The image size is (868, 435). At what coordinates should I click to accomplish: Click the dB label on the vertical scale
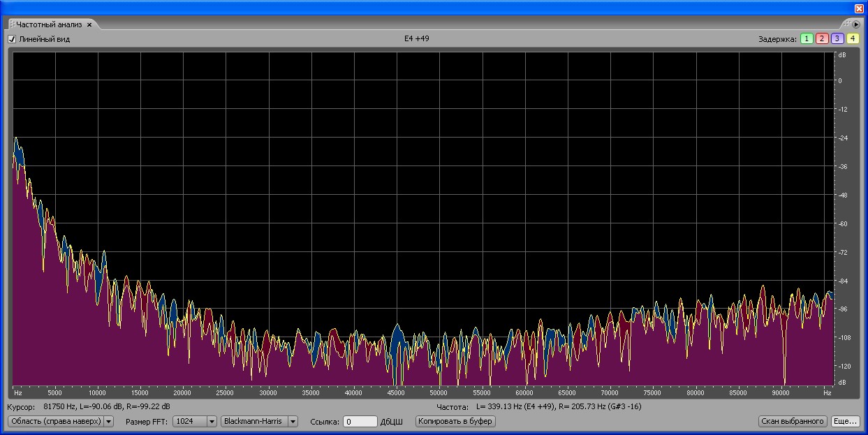[x=842, y=54]
